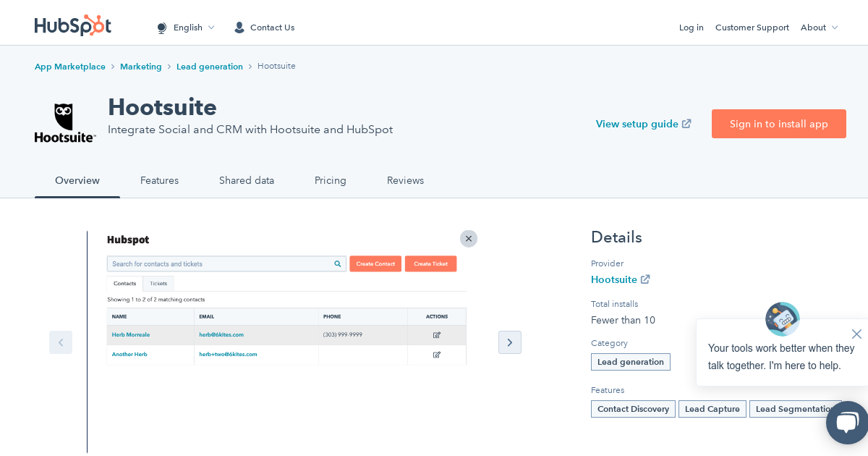Click edit icon in Herb Morreale row
Screen dimensions: 868x456
(437, 335)
